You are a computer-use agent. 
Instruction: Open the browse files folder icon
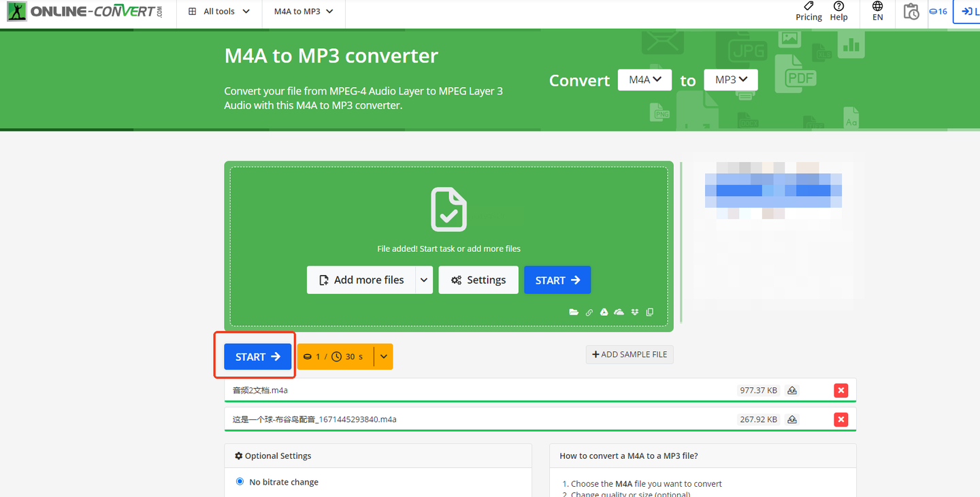[574, 312]
